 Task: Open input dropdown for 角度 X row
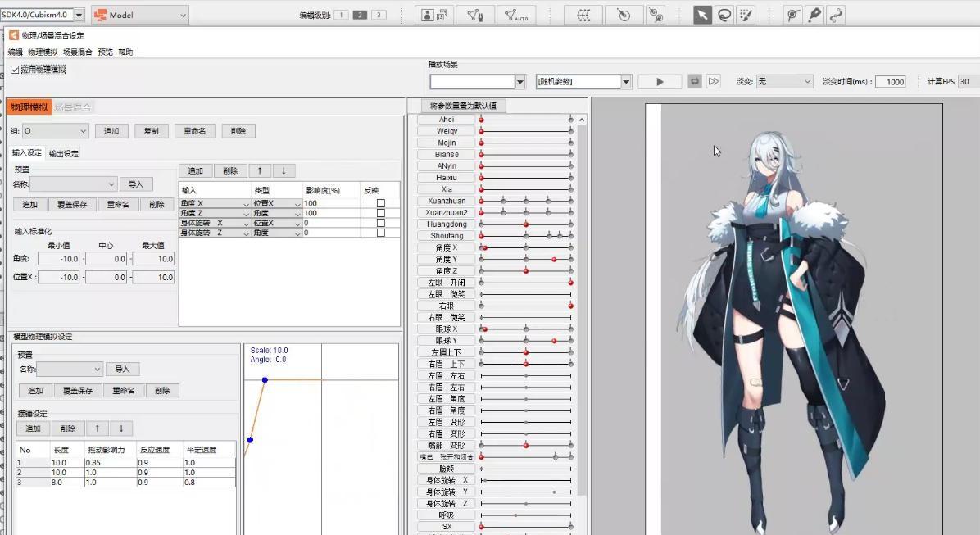[x=215, y=203]
